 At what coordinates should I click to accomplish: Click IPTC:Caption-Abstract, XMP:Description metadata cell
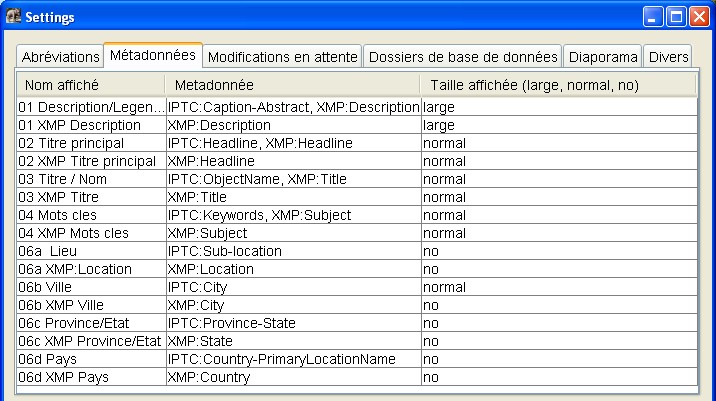click(x=294, y=107)
